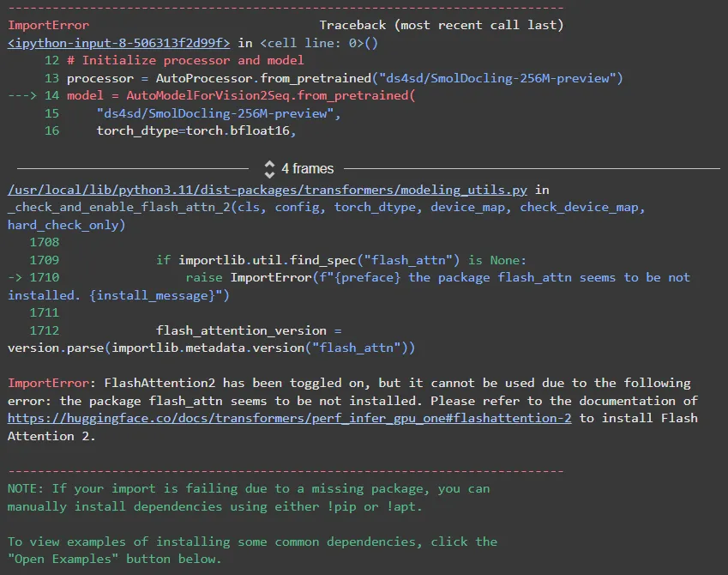Click the arrow marker at line 14
This screenshot has width=728, height=575.
tap(21, 96)
